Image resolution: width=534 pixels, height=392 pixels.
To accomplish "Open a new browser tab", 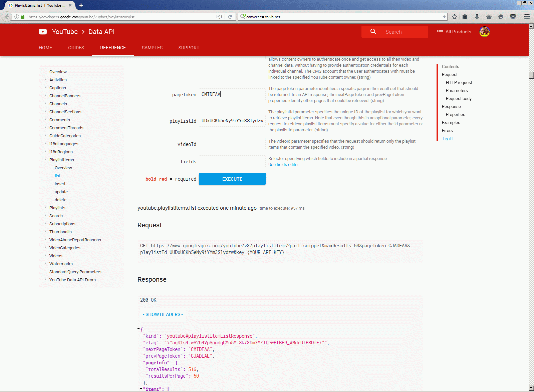I will pyautogui.click(x=81, y=5).
